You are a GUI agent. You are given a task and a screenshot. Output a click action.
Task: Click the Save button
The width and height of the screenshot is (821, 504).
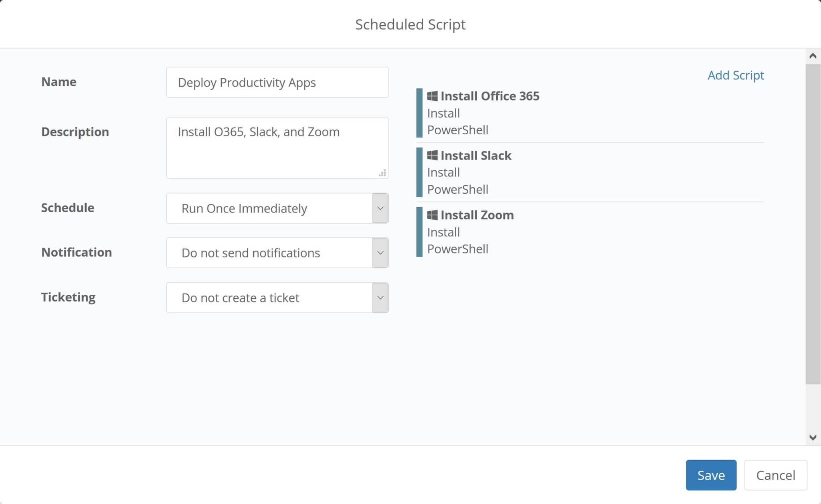pos(711,475)
